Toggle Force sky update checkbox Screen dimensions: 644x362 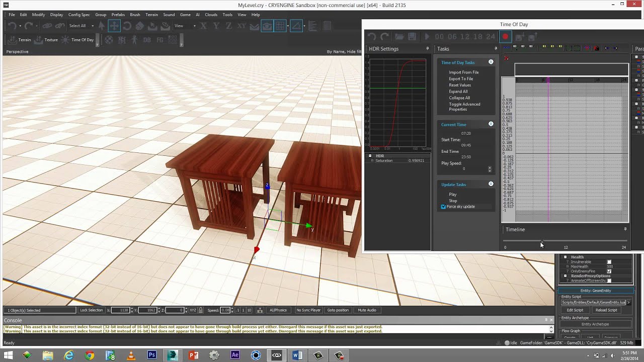tap(443, 207)
